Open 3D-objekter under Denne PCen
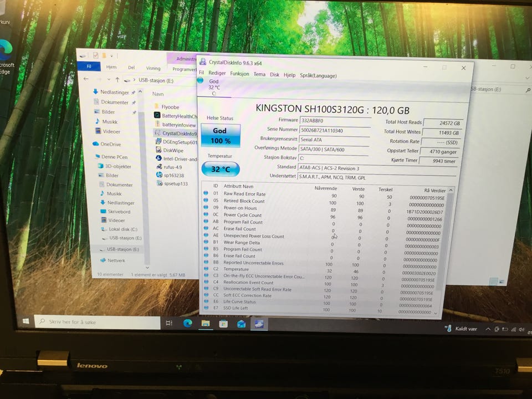 click(x=115, y=166)
